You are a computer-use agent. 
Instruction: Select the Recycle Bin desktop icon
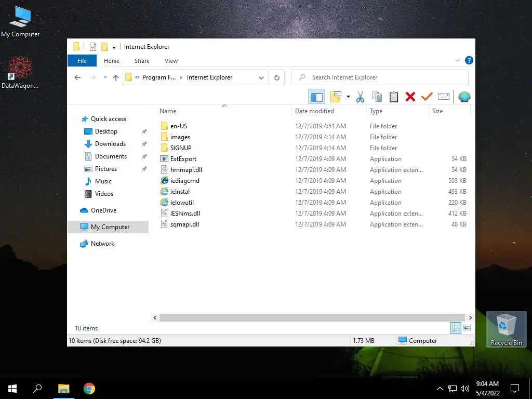point(506,329)
